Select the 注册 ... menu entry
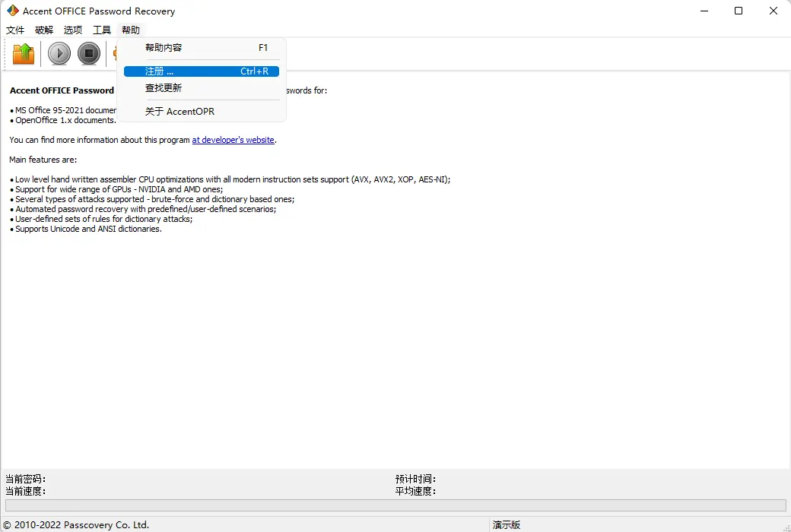This screenshot has width=791, height=532. pos(202,71)
